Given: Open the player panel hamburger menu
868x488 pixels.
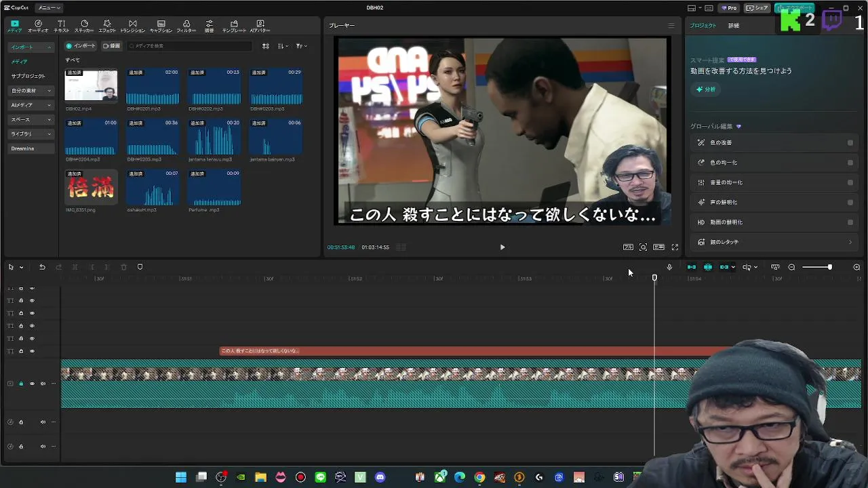Looking at the screenshot, I should click(671, 26).
